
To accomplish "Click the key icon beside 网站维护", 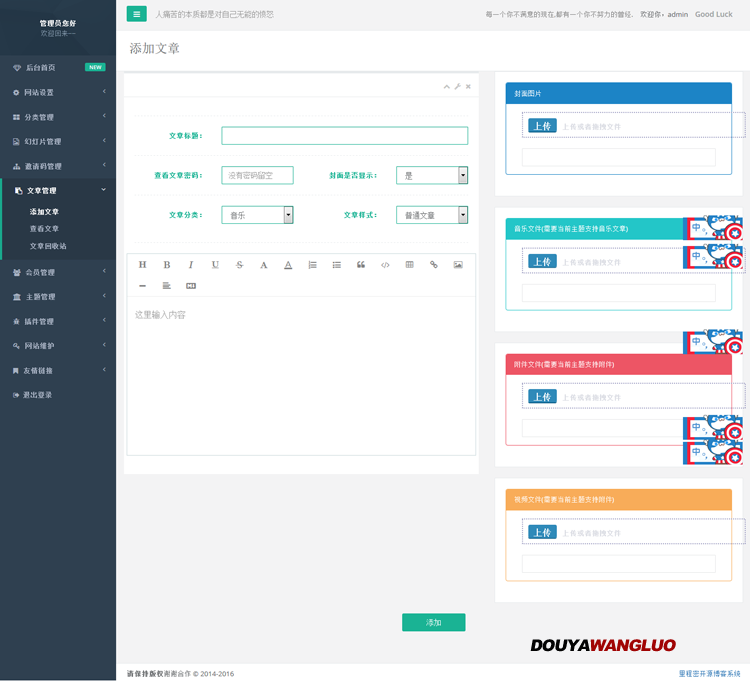I will (16, 346).
